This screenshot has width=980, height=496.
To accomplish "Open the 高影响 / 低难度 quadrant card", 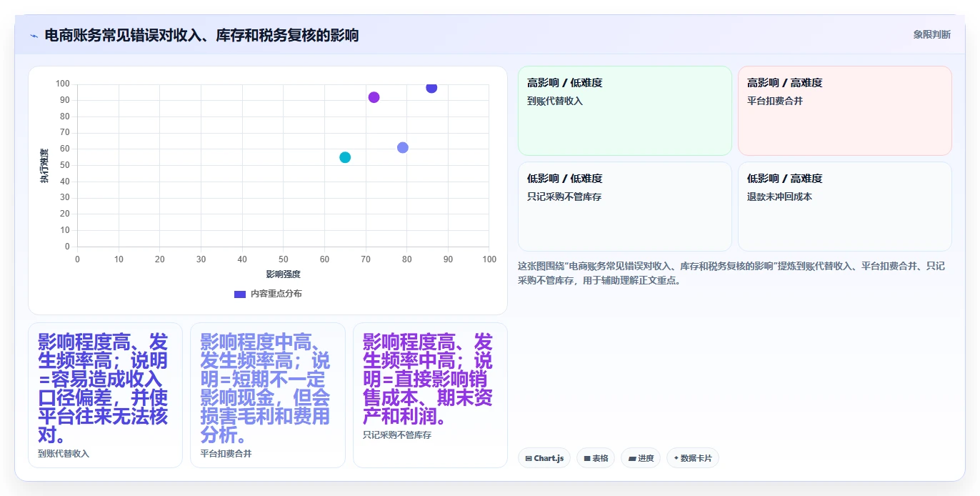I will pos(625,111).
